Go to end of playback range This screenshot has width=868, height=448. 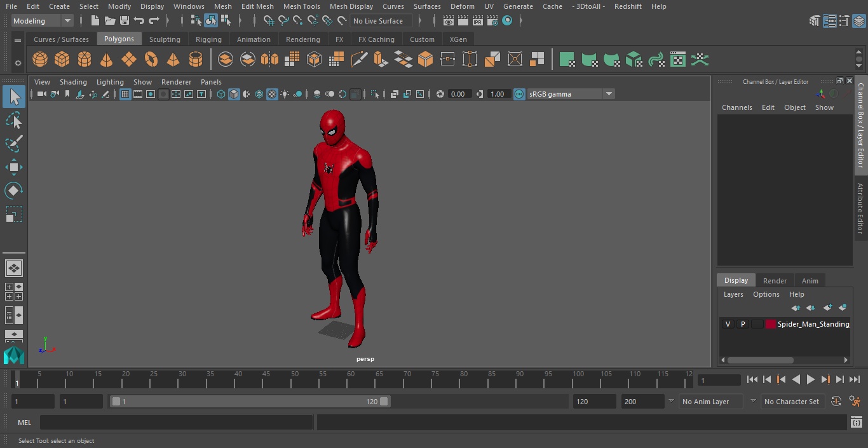[x=855, y=379]
